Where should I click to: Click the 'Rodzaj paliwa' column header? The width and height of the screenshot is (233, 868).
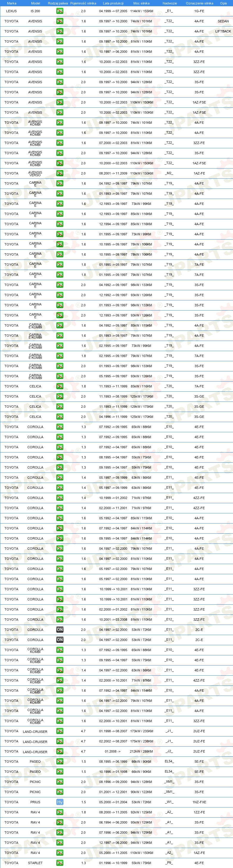pos(58,3)
